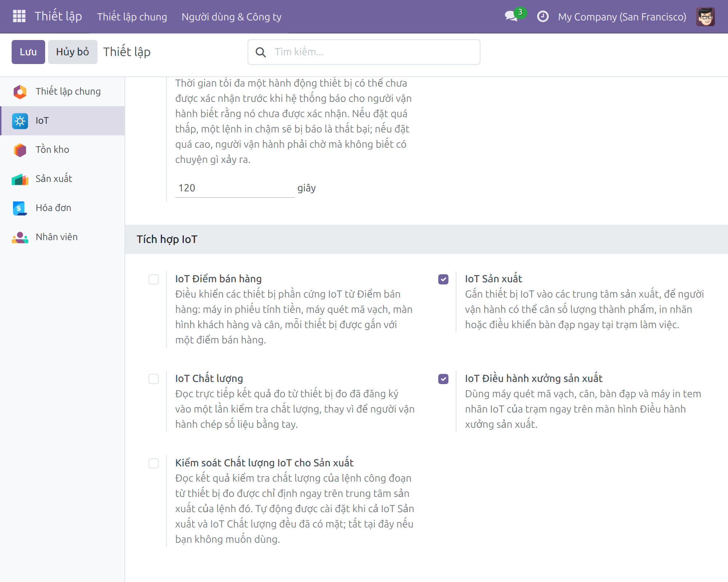The image size is (728, 582).
Task: Click the Hủy bỏ button
Action: [72, 52]
